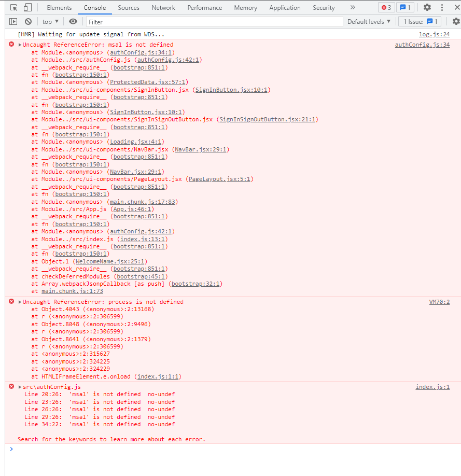The height and width of the screenshot is (476, 461).
Task: Click the red error counter badge
Action: coord(386,7)
